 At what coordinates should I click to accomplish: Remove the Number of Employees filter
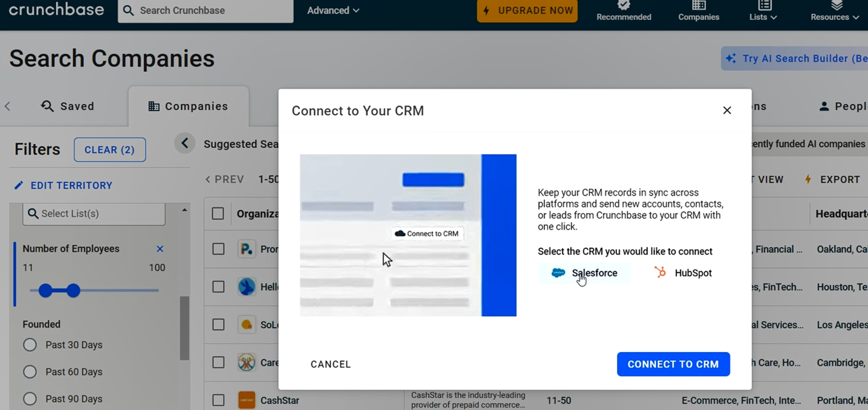coord(160,249)
